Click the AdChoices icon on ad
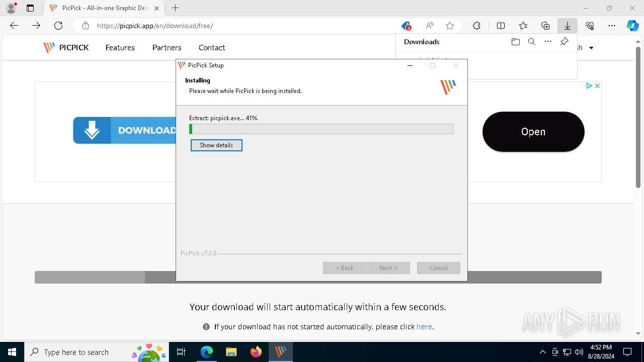644x362 pixels. [x=589, y=86]
